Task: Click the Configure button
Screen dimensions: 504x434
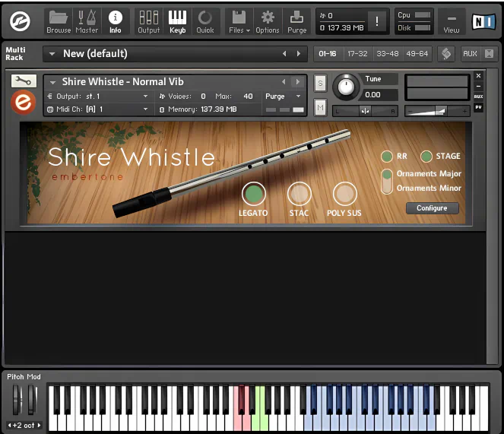Action: [432, 208]
